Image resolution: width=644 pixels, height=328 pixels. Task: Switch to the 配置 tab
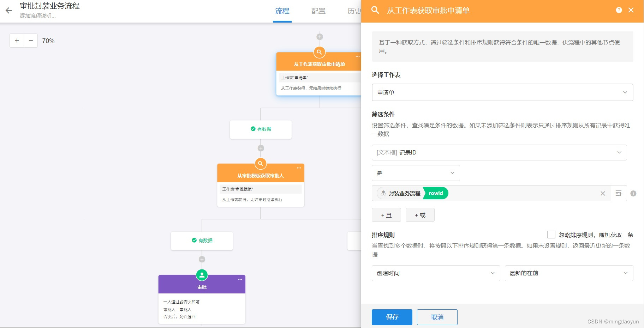pyautogui.click(x=318, y=11)
